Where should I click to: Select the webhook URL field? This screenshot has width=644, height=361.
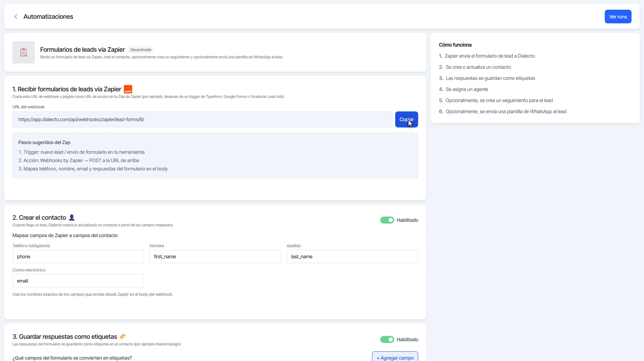click(202, 119)
